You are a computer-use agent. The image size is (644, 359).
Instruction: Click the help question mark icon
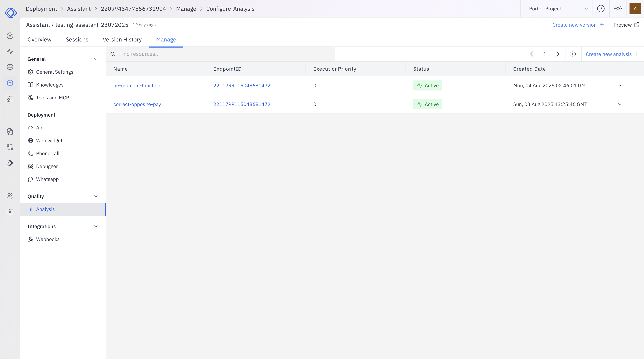[601, 9]
